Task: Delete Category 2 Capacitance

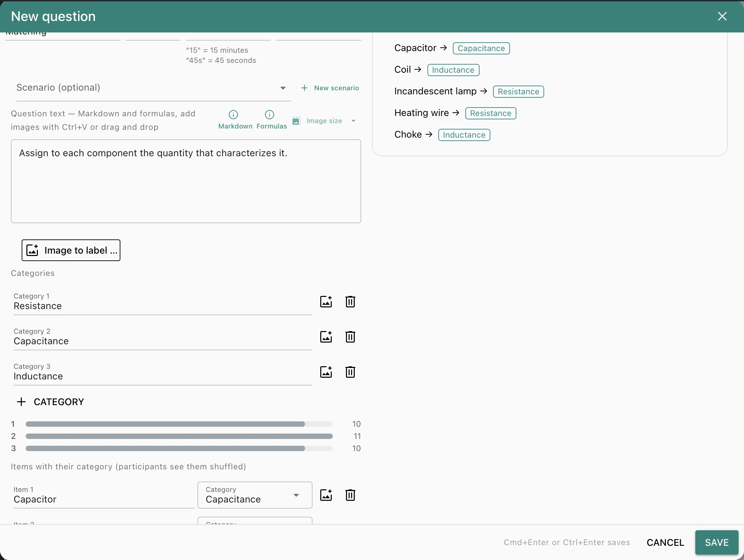Action: point(350,337)
